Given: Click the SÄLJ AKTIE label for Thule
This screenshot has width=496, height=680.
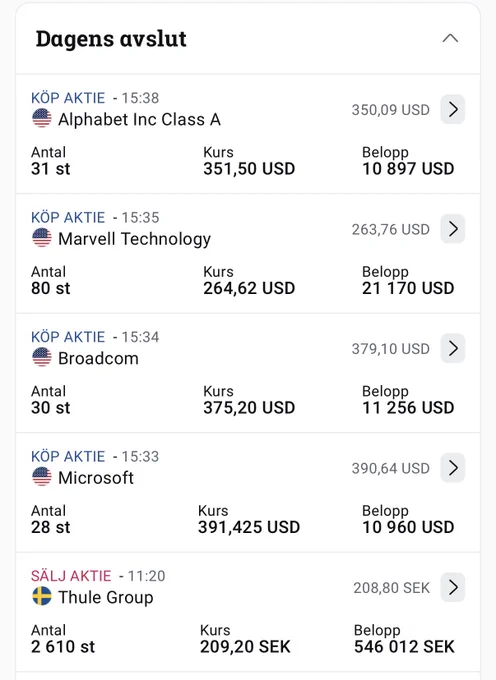Looking at the screenshot, I should tap(71, 576).
